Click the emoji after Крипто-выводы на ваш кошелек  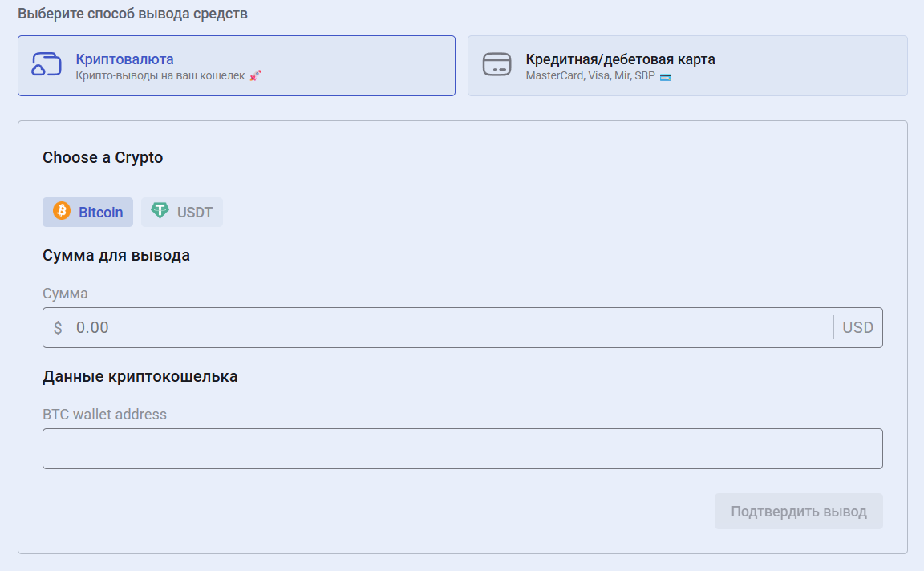tap(256, 77)
